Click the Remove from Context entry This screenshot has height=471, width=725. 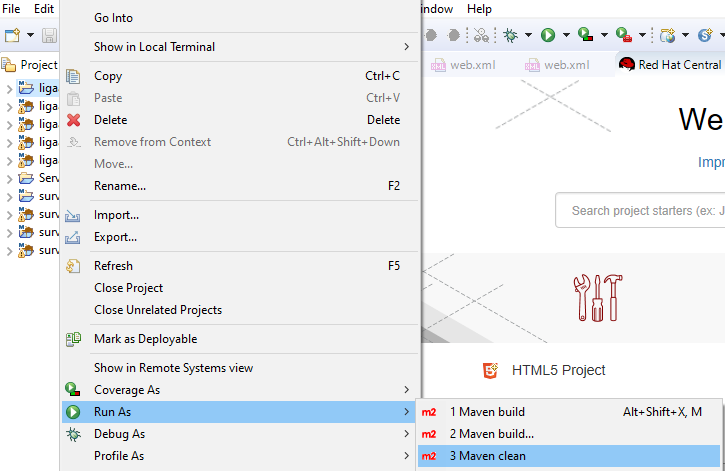(x=240, y=142)
